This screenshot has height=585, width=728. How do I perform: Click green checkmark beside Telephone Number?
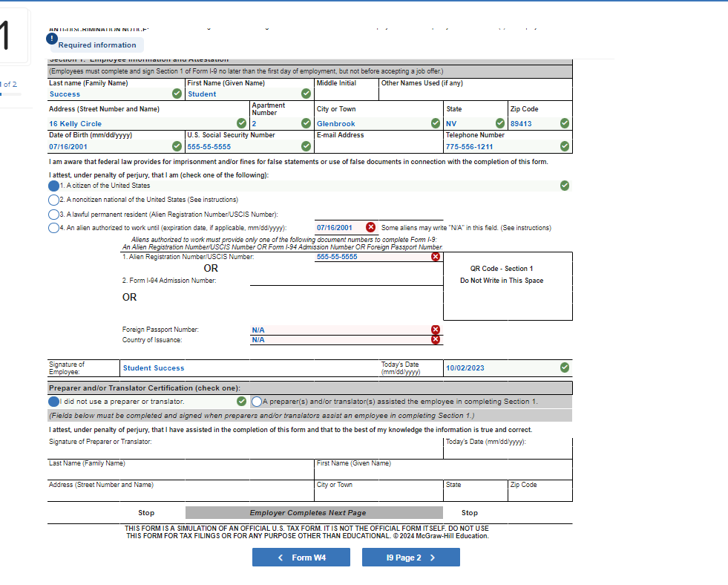click(565, 146)
